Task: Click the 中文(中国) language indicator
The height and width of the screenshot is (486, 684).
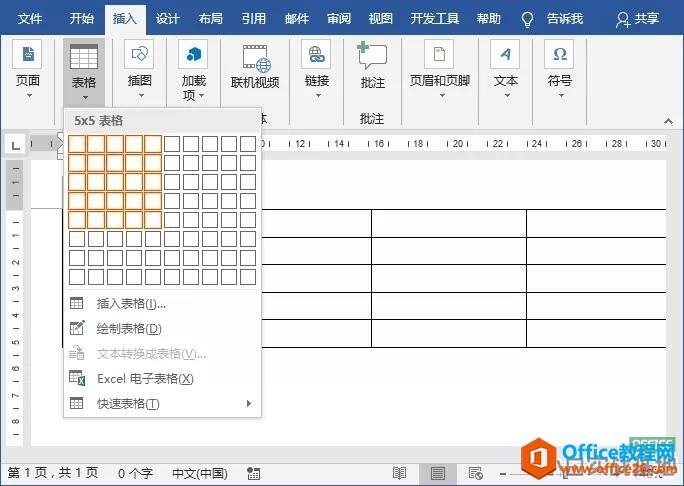Action: point(200,473)
